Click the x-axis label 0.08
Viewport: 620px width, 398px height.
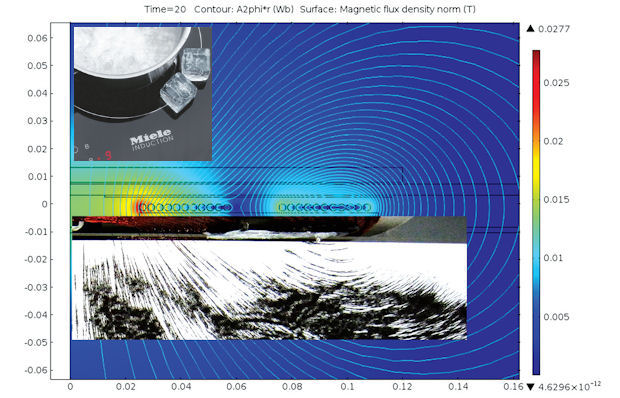pos(292,387)
